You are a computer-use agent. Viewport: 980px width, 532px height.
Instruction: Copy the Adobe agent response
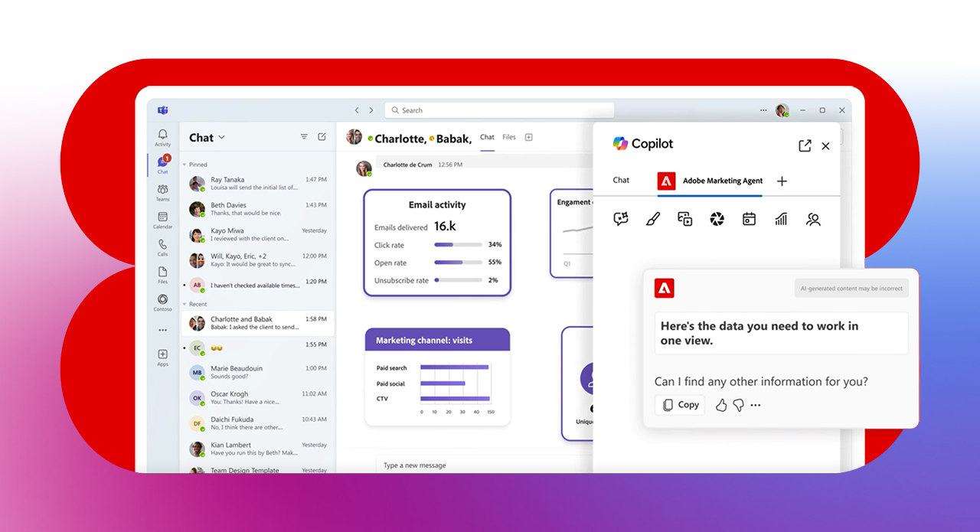[x=680, y=405]
